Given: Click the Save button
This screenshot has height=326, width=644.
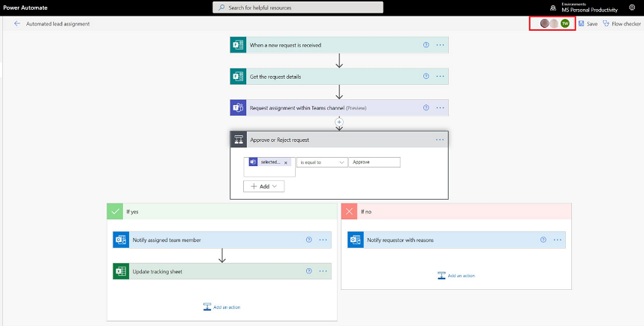Looking at the screenshot, I should pyautogui.click(x=587, y=24).
